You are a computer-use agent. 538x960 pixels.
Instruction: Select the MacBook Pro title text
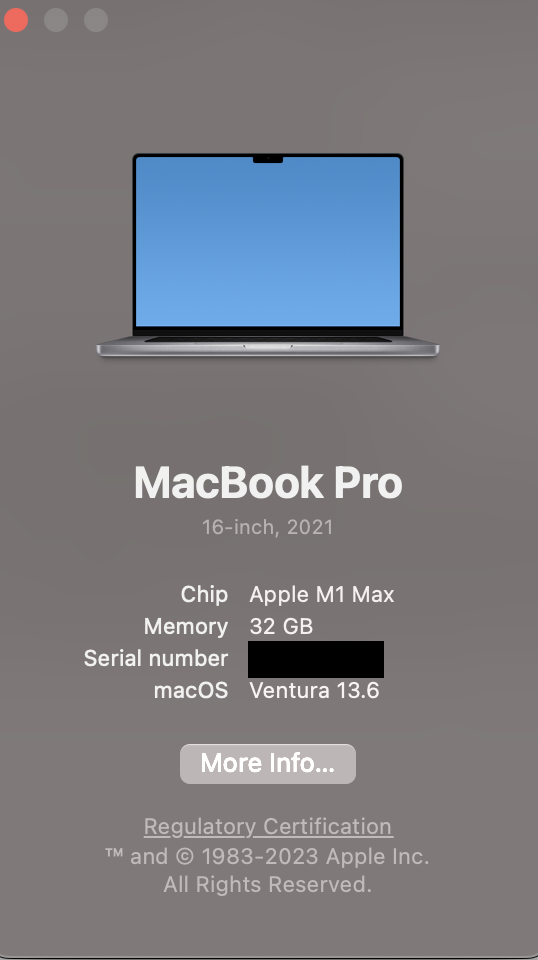pyautogui.click(x=268, y=482)
